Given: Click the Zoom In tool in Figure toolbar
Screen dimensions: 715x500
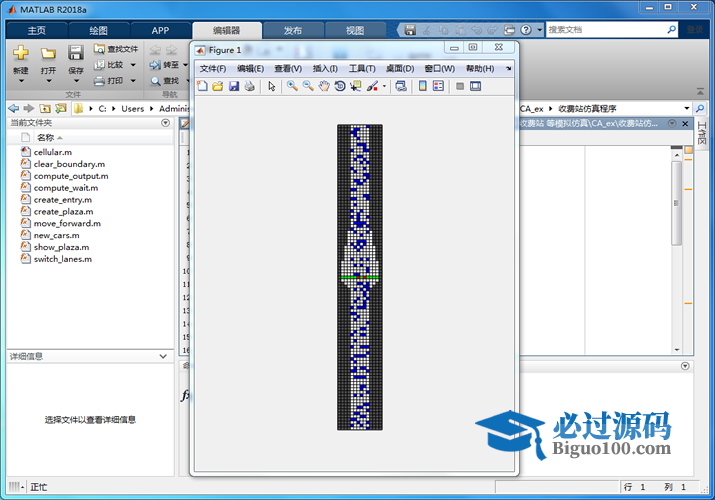Looking at the screenshot, I should click(291, 86).
